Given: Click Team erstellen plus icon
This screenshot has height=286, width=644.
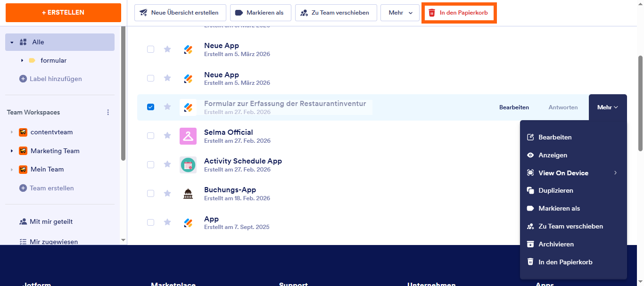Looking at the screenshot, I should coord(23,188).
